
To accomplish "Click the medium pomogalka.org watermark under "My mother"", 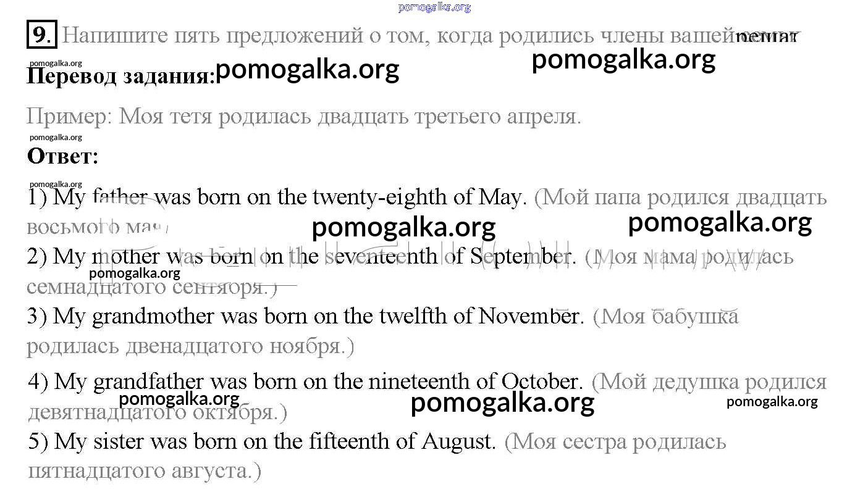I will [x=135, y=273].
